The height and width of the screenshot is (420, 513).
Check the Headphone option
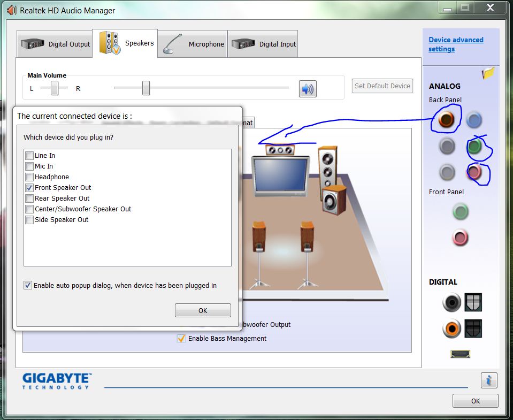tap(29, 177)
